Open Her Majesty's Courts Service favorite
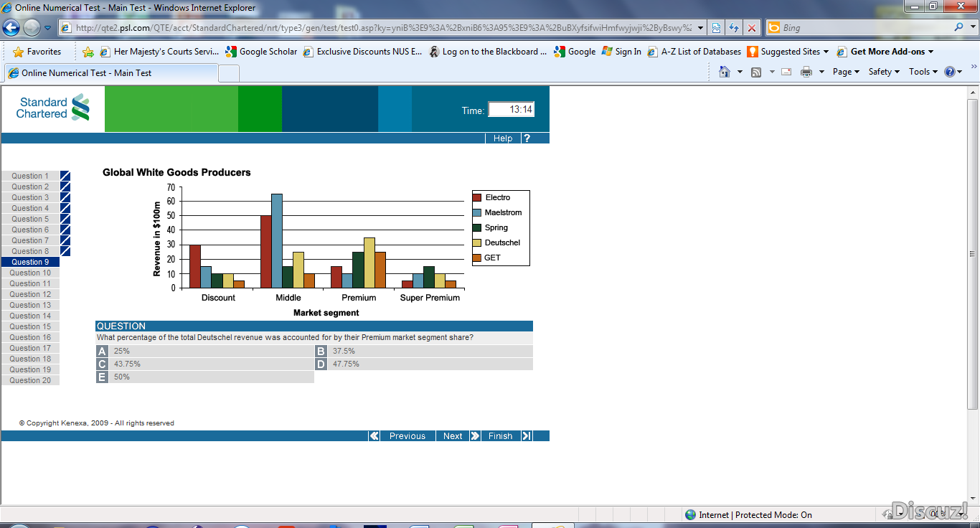 click(159, 52)
